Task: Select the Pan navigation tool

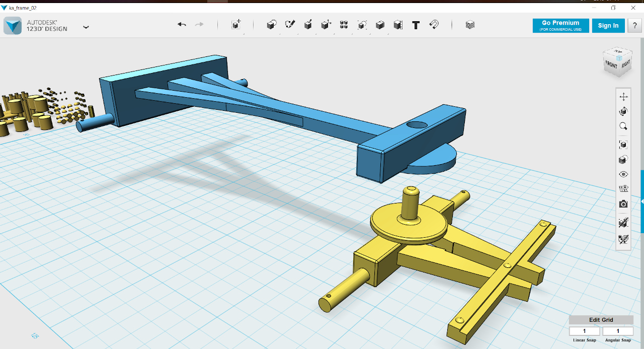Action: [623, 97]
